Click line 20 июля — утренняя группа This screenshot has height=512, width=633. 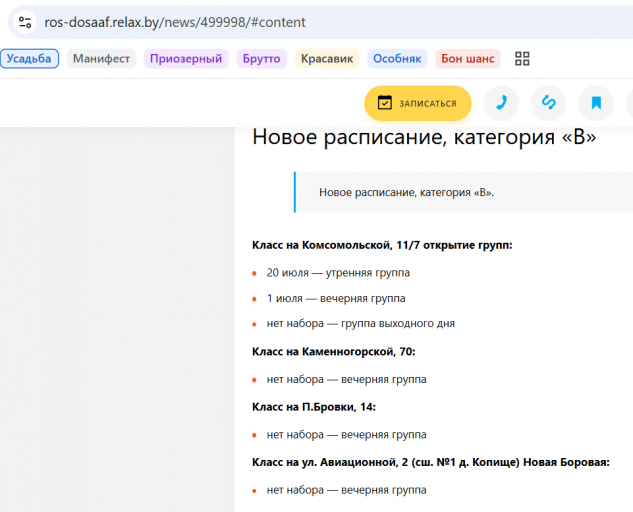pyautogui.click(x=338, y=273)
